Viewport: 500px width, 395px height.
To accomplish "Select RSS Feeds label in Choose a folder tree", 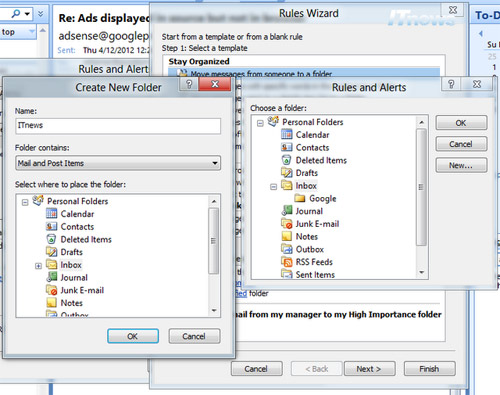I will click(314, 262).
